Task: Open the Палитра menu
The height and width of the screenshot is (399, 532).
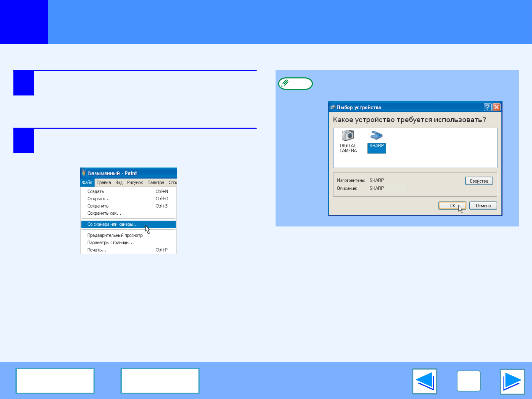Action: click(x=156, y=183)
